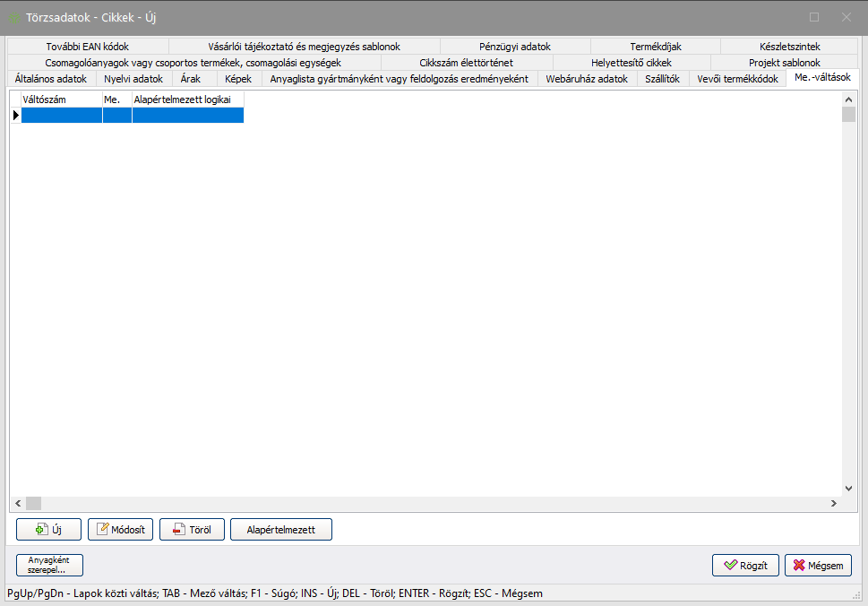Open the Árak tab

click(190, 79)
